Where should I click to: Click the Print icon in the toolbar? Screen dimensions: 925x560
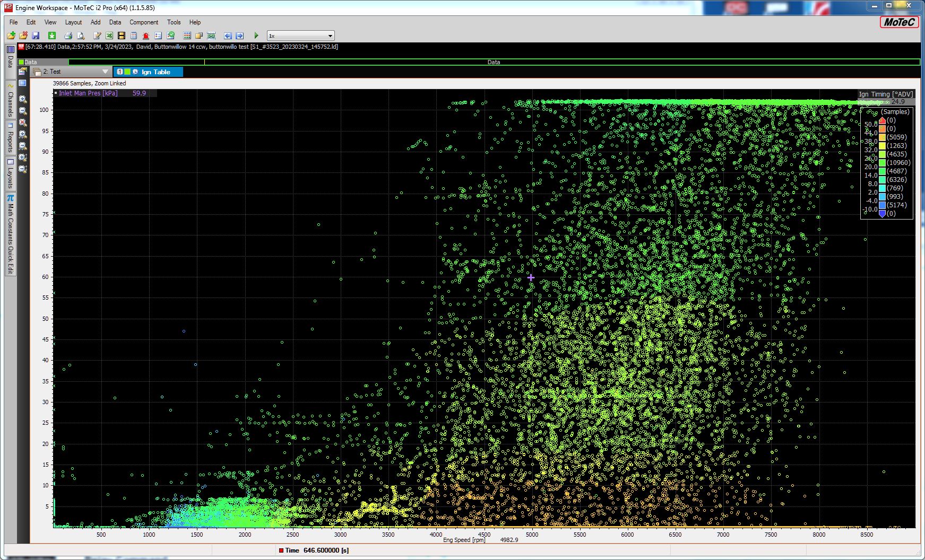[68, 36]
